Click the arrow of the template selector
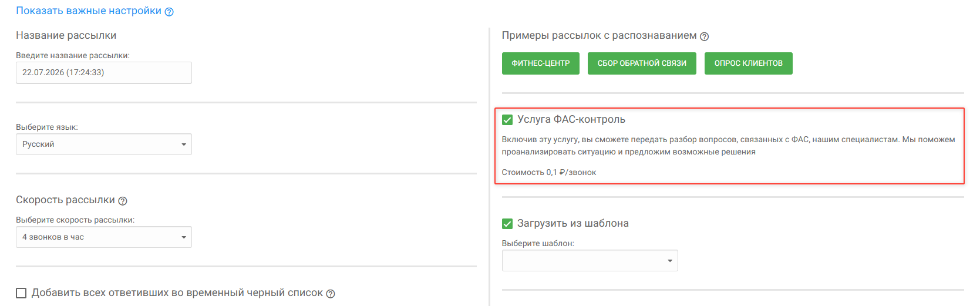This screenshot has width=980, height=306. (x=670, y=261)
